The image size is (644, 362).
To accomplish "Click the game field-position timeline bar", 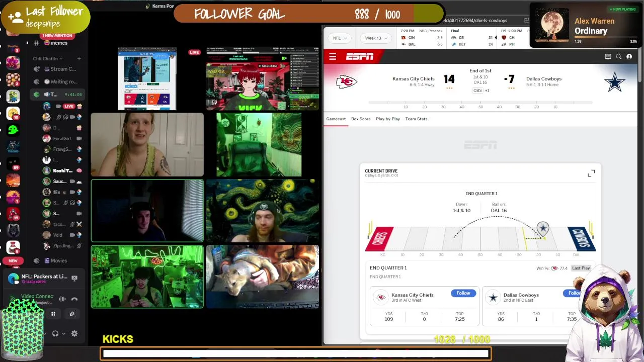I will coord(480,102).
